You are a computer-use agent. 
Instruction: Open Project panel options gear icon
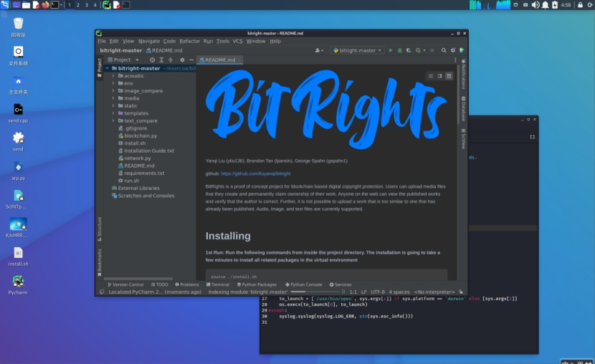pos(181,60)
